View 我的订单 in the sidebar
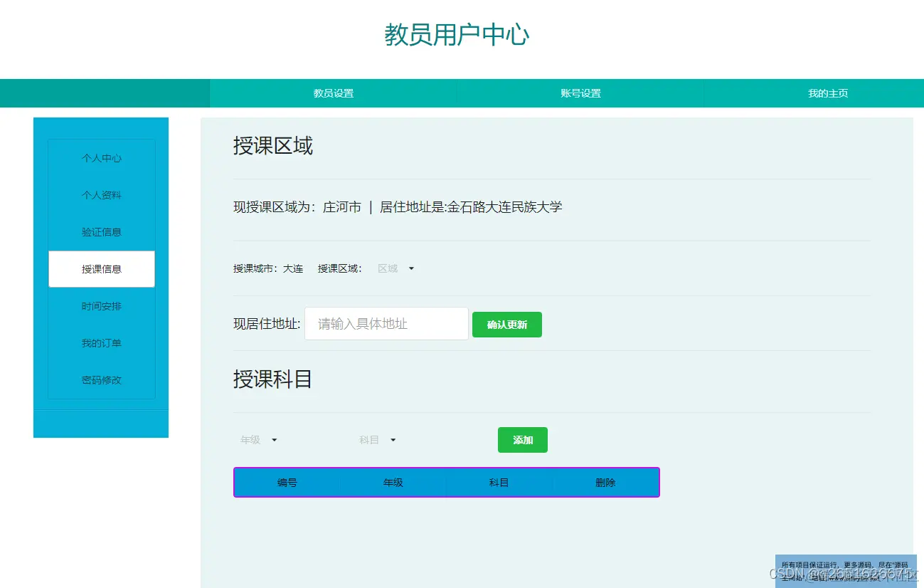924x588 pixels. coord(101,343)
